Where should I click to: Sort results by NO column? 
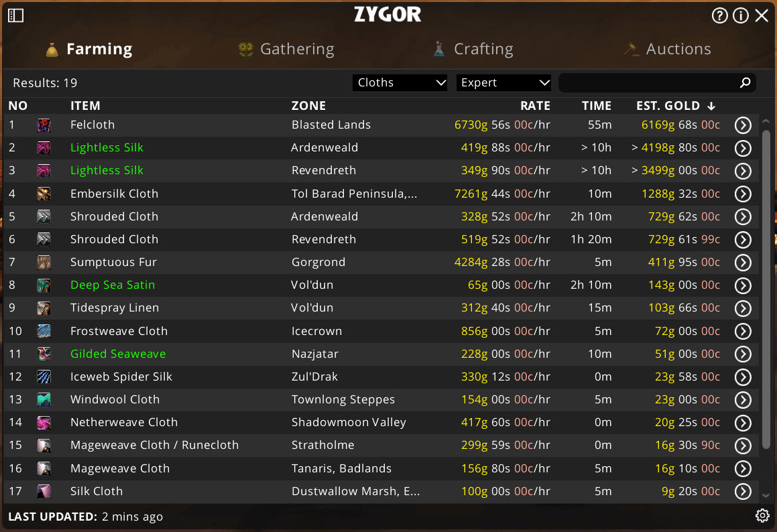pyautogui.click(x=18, y=105)
